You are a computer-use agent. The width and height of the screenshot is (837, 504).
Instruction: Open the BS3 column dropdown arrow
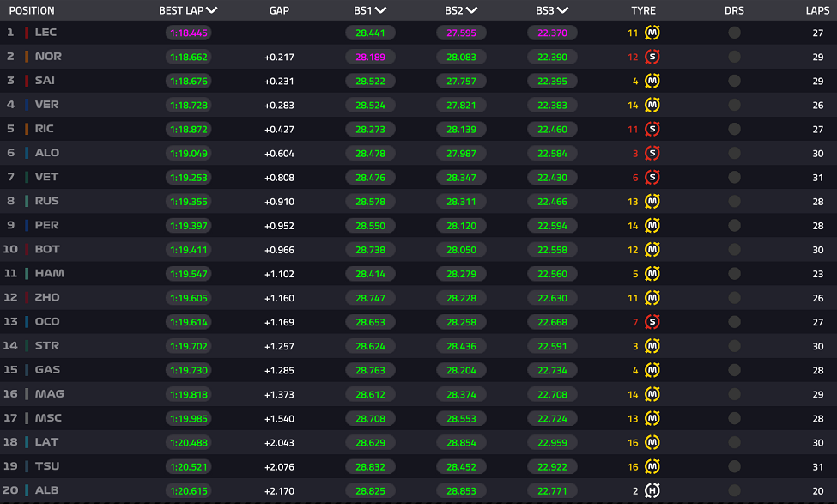point(562,10)
